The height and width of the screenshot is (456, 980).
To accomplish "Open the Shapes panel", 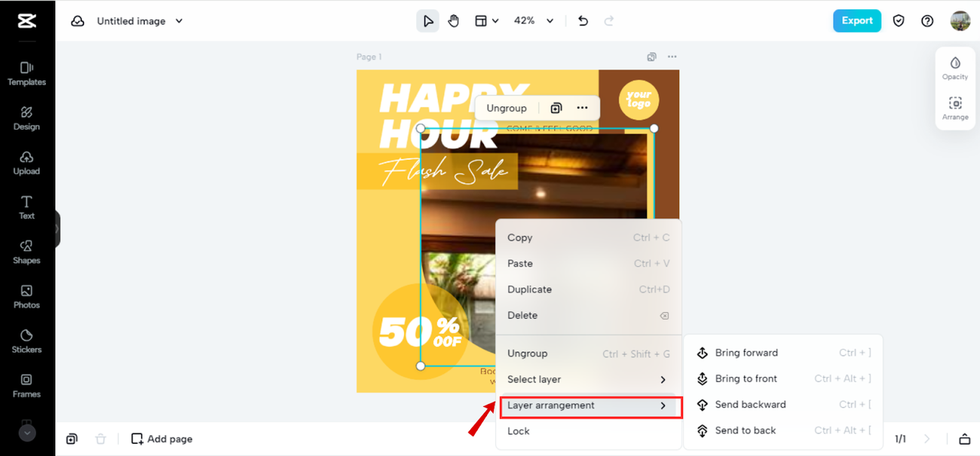I will pyautogui.click(x=27, y=251).
